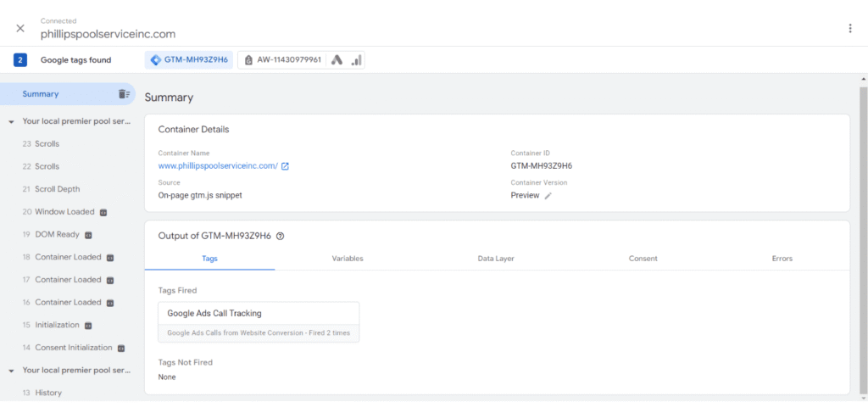Click the 'On-page gtm.js snippet' source text
868x413 pixels.
pos(200,195)
